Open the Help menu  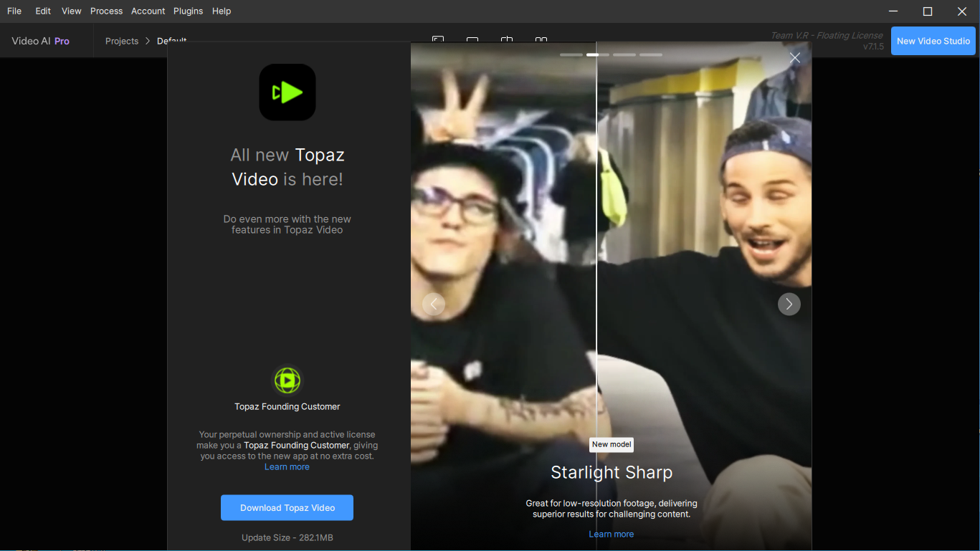(x=222, y=11)
